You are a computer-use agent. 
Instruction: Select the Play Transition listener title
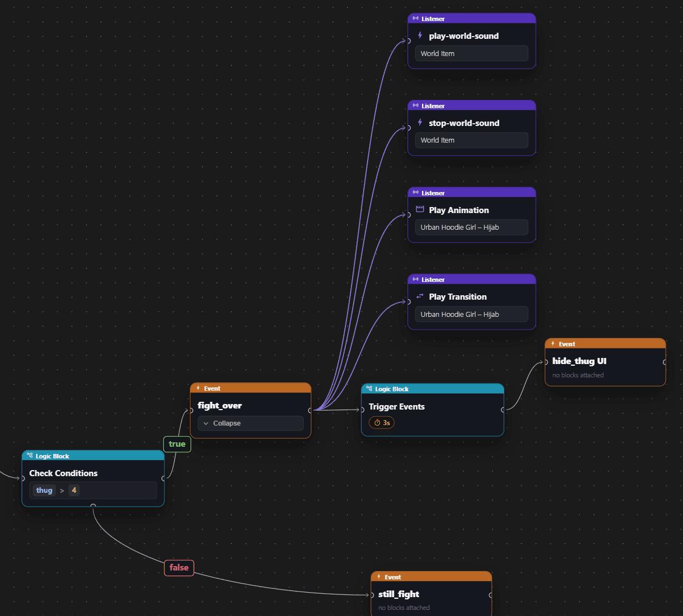(458, 297)
